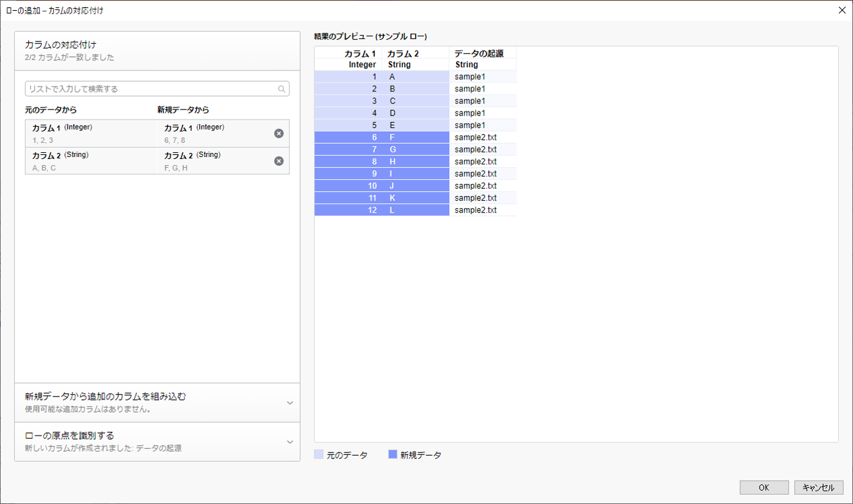Select original data カラム 1 (Integer) entry
The width and height of the screenshot is (853, 504).
tap(91, 134)
